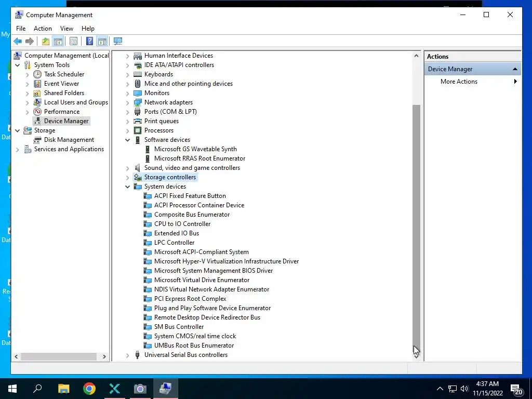The height and width of the screenshot is (399, 532).
Task: Select System CMOS/real time clock
Action: (195, 336)
